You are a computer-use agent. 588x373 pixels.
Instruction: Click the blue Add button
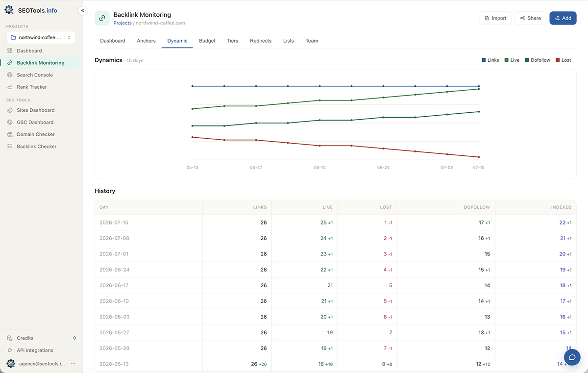[x=563, y=18]
